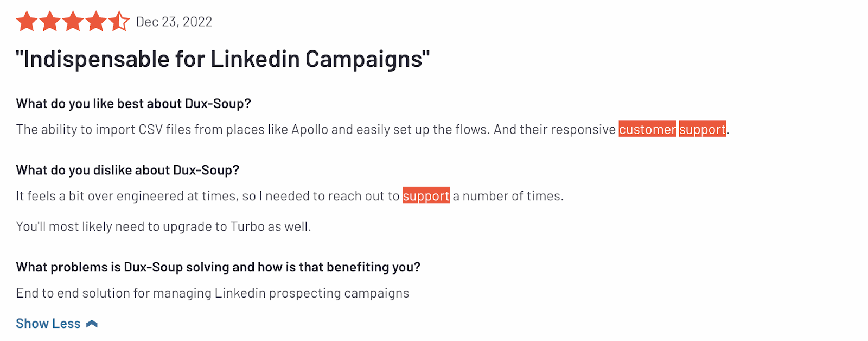The height and width of the screenshot is (341, 868).
Task: Click highlighted support in dislike answer
Action: tap(426, 195)
